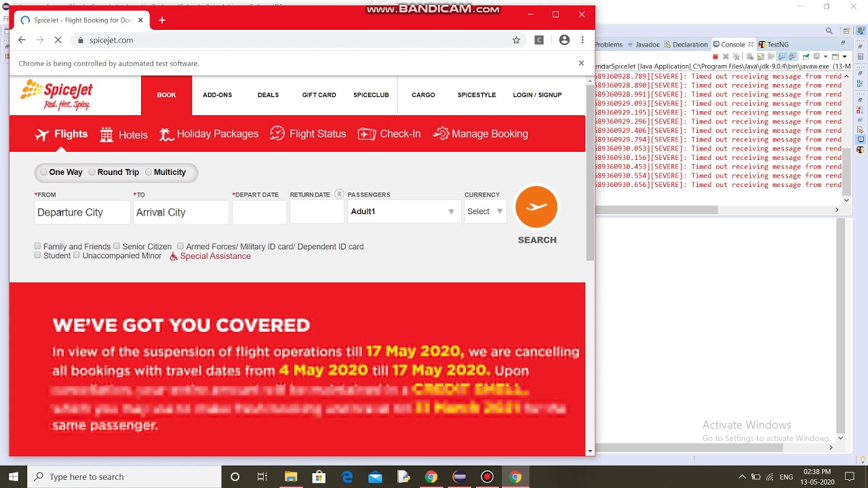Tick the Family and Friends checkbox
Viewport: 868px width, 488px height.
click(37, 246)
